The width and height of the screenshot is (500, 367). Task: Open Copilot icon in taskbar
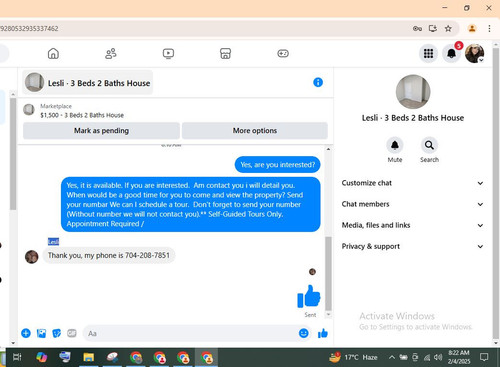coord(41,357)
